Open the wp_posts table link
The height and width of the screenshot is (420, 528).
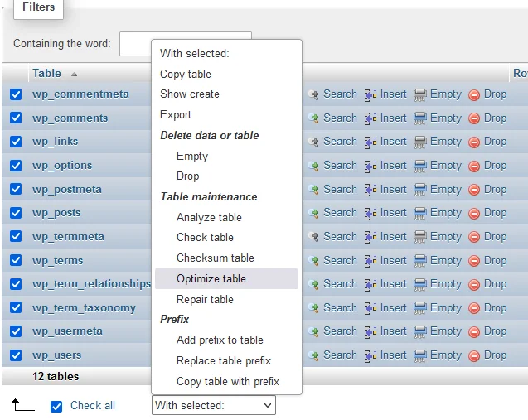coord(56,213)
